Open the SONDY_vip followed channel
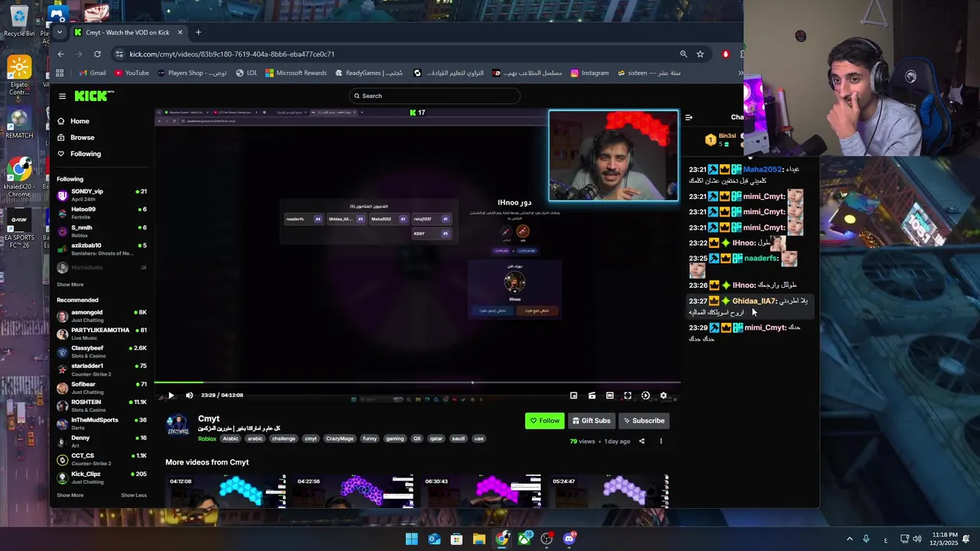Screen dimensions: 980x551 point(102,195)
